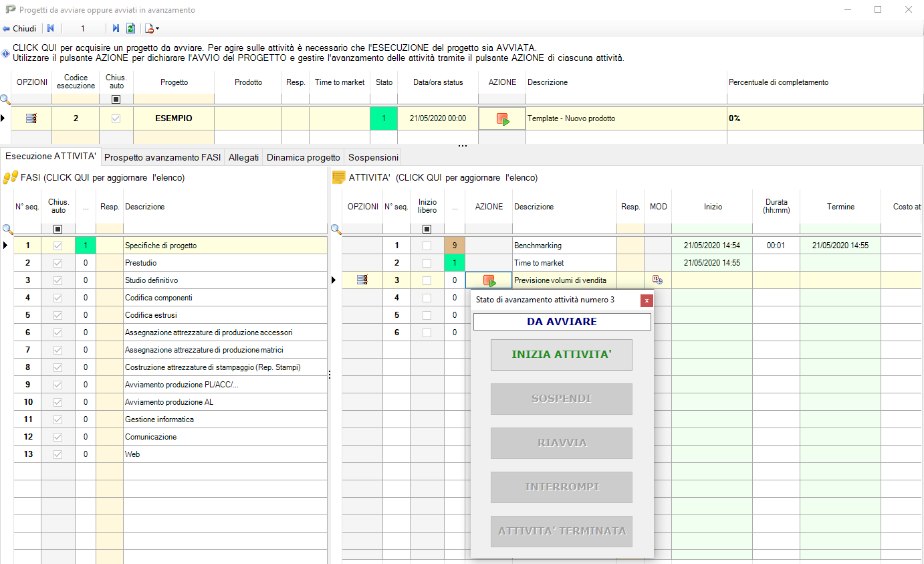924x564 pixels.
Task: Click the document-with-red-stop export icon
Action: [x=149, y=29]
